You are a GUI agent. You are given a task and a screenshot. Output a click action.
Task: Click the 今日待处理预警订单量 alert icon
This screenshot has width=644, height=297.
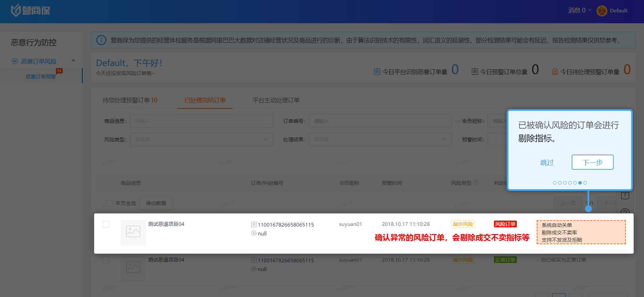coord(555,72)
